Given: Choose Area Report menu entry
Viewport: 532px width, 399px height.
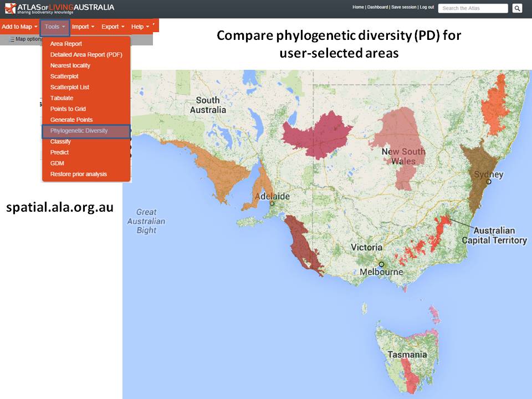Looking at the screenshot, I should pos(66,44).
